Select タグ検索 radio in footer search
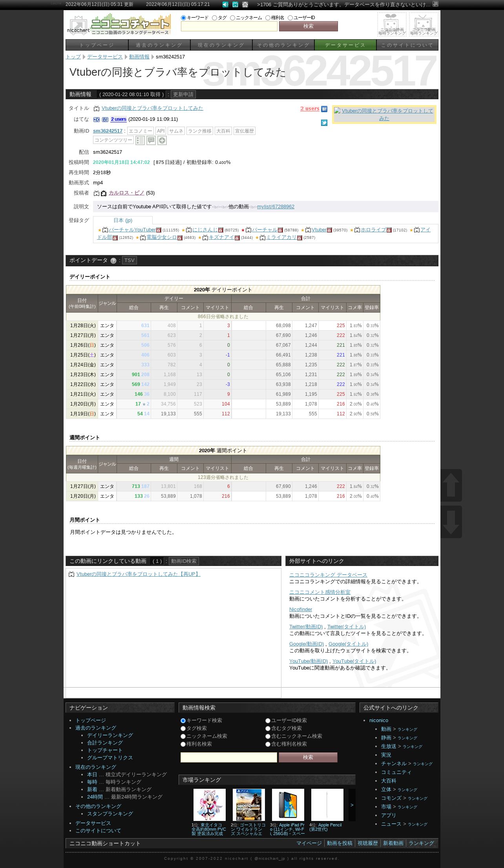The image size is (504, 868). pyautogui.click(x=183, y=729)
